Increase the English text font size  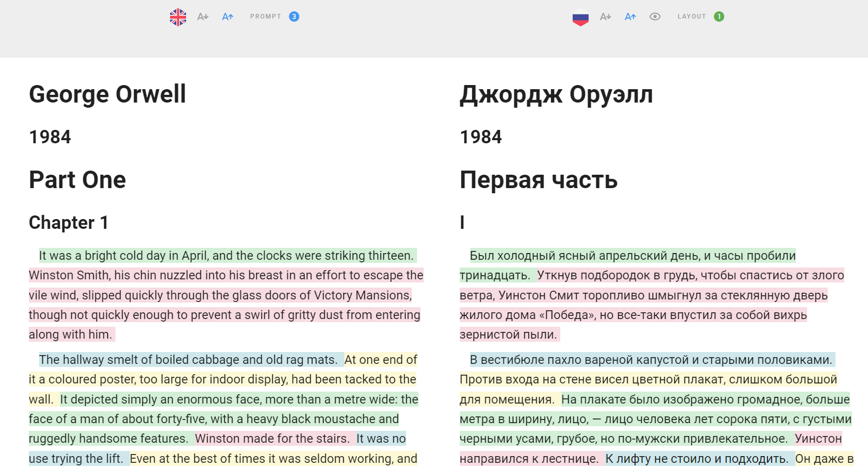(x=227, y=16)
